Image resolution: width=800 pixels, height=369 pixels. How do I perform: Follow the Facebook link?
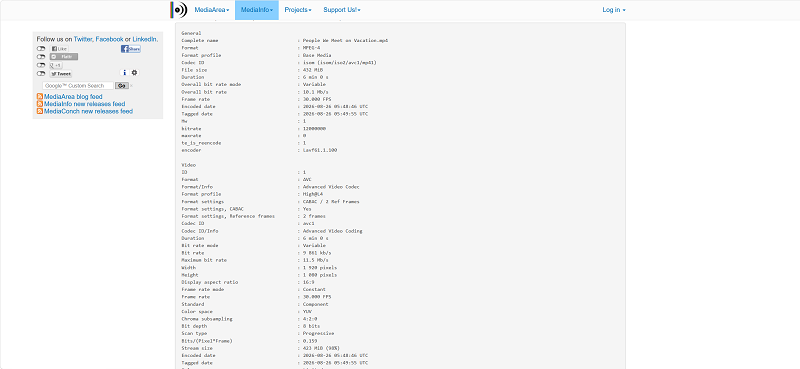(x=109, y=39)
